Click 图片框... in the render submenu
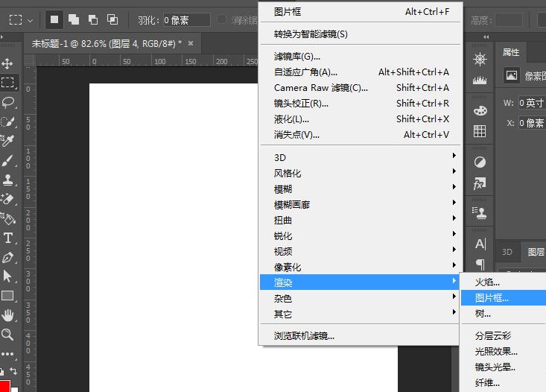The width and height of the screenshot is (546, 392). click(492, 298)
